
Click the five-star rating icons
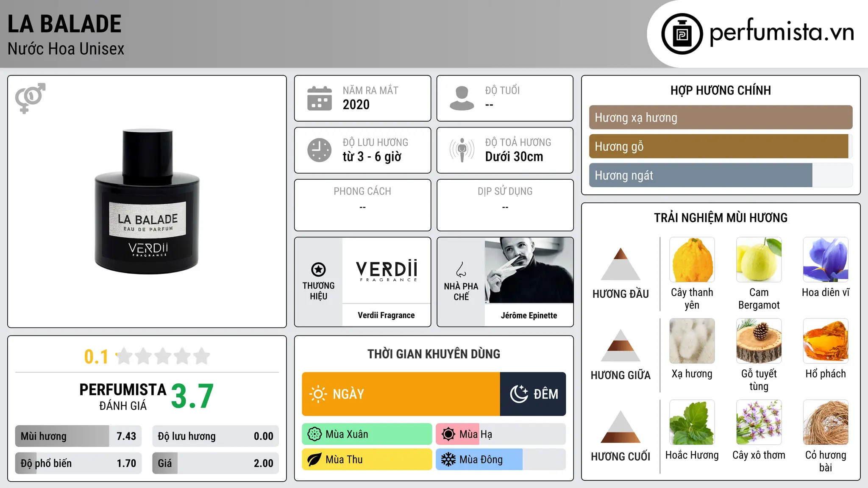click(x=163, y=356)
